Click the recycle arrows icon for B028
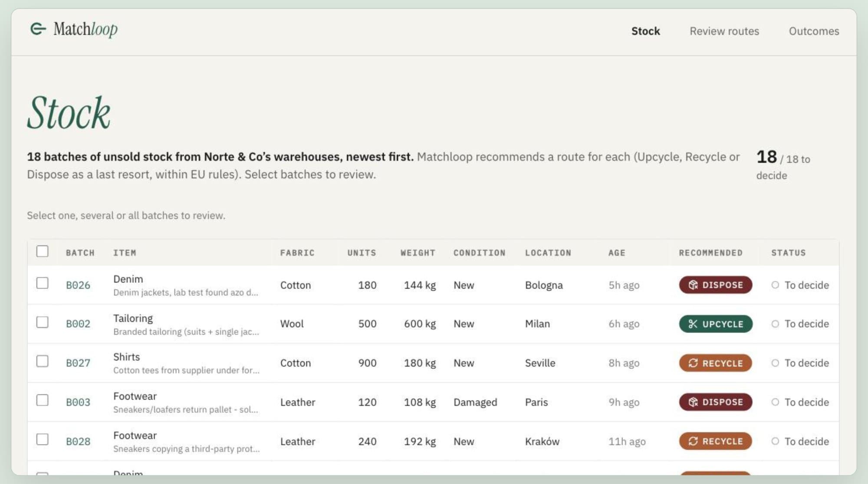868x484 pixels. [693, 441]
